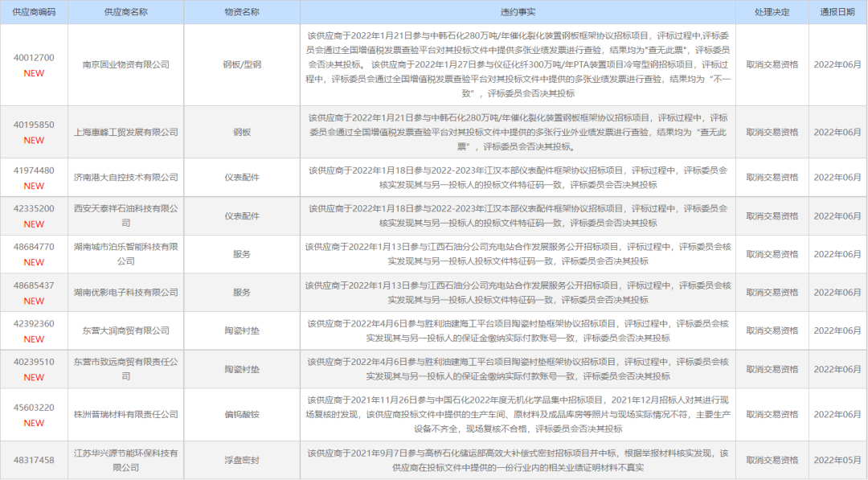Screen dimensions: 868x480
Task: Click the 偏钨酸铵 material cell
Action: (242, 415)
